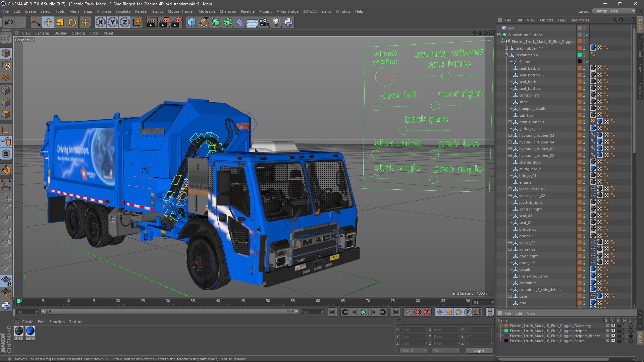Screen dimensions: 644x362
Task: Click the Undo arrow icon
Action: [9, 22]
